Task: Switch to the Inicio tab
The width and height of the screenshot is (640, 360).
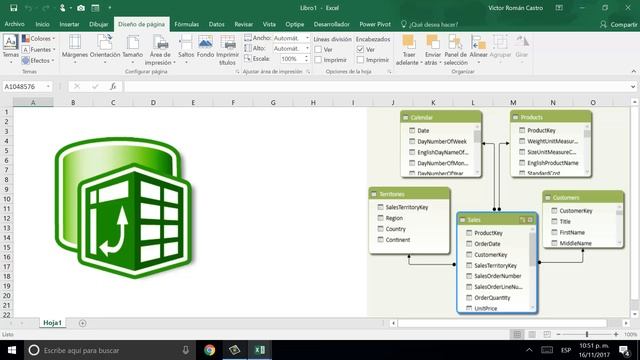Action: tap(42, 24)
